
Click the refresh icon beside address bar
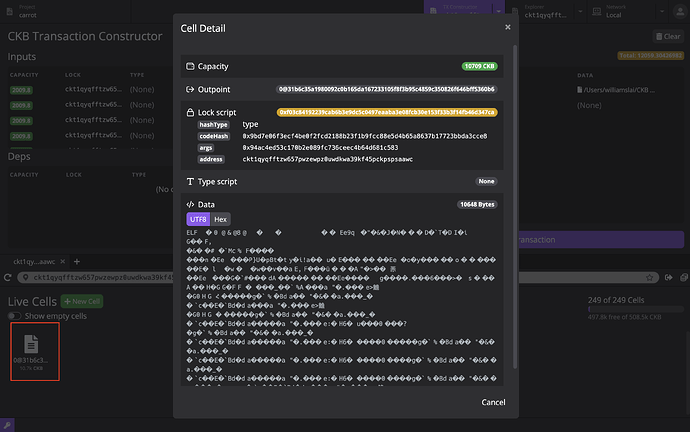click(x=7, y=278)
